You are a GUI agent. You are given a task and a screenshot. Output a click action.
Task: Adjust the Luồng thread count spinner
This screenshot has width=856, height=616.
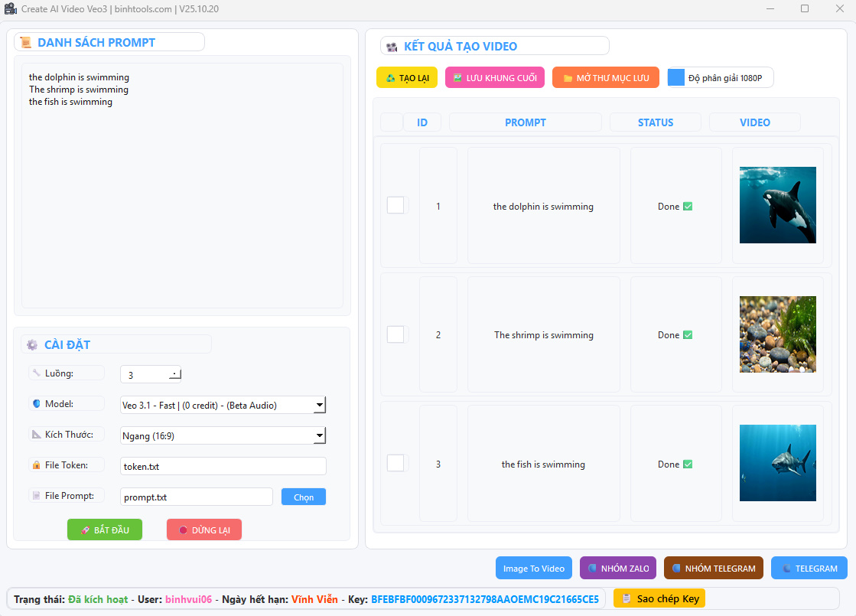pyautogui.click(x=174, y=374)
